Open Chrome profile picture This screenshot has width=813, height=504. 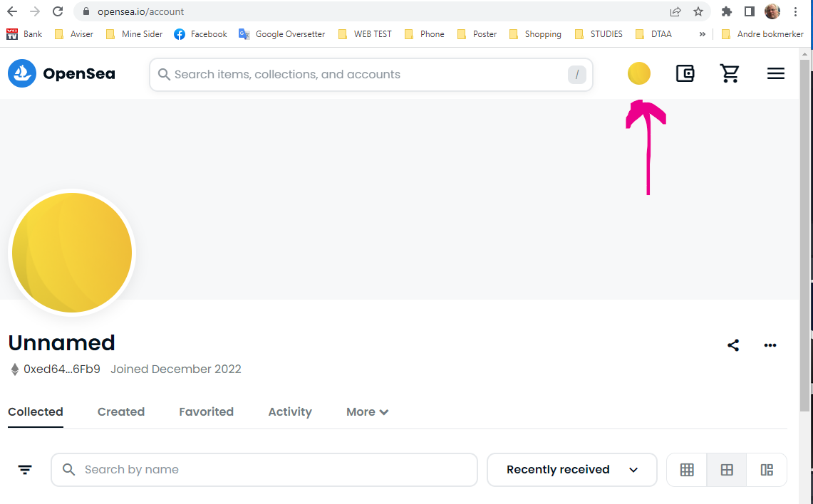(772, 11)
